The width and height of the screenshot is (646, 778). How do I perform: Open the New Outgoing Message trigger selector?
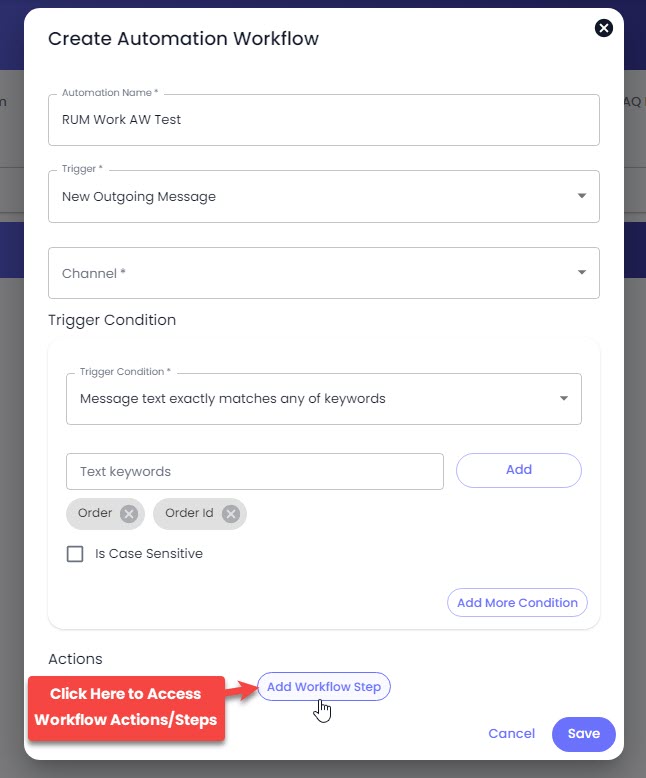point(323,196)
